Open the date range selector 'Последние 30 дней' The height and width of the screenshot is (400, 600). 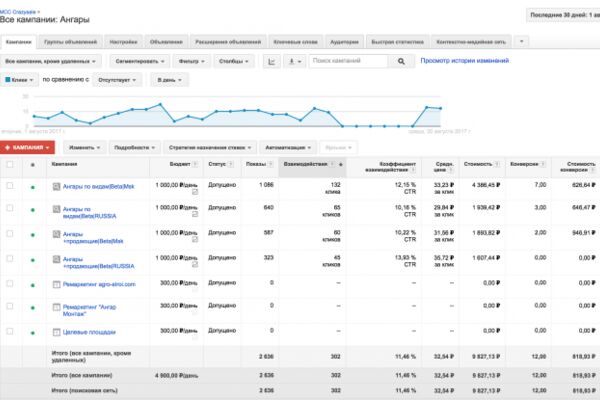[x=563, y=15]
